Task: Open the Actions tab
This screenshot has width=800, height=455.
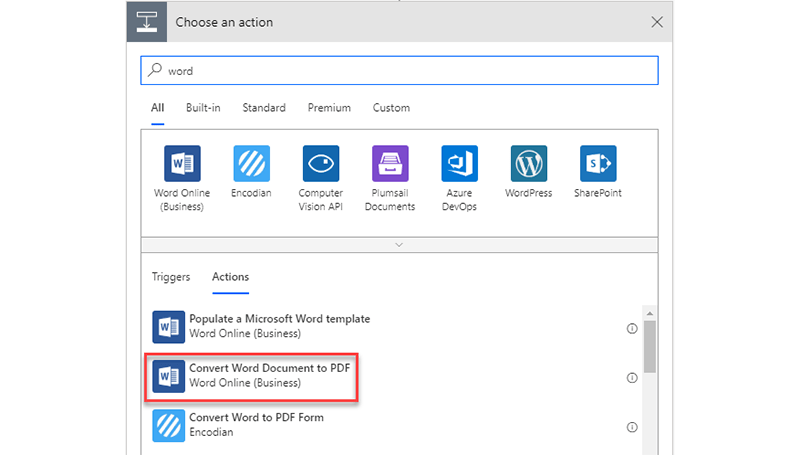Action: 231,277
